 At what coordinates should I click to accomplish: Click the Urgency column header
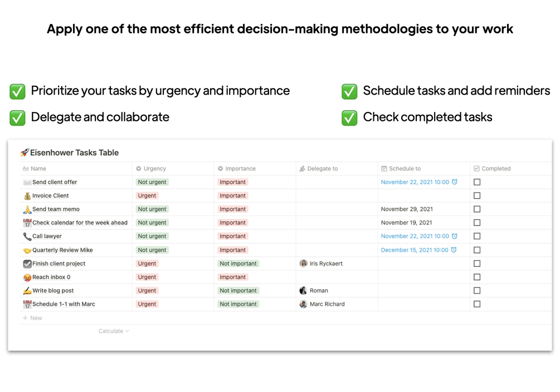tap(151, 169)
